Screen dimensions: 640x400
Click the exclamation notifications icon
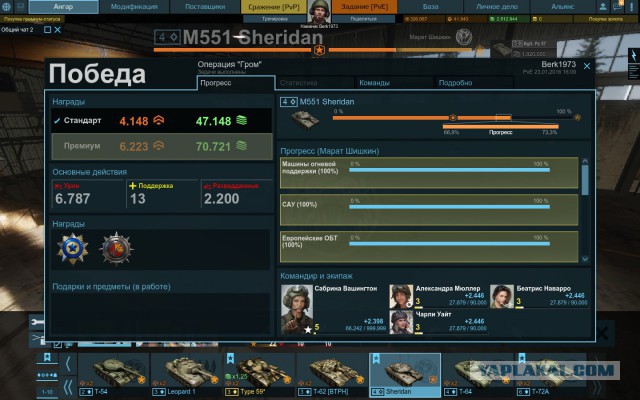click(x=631, y=7)
